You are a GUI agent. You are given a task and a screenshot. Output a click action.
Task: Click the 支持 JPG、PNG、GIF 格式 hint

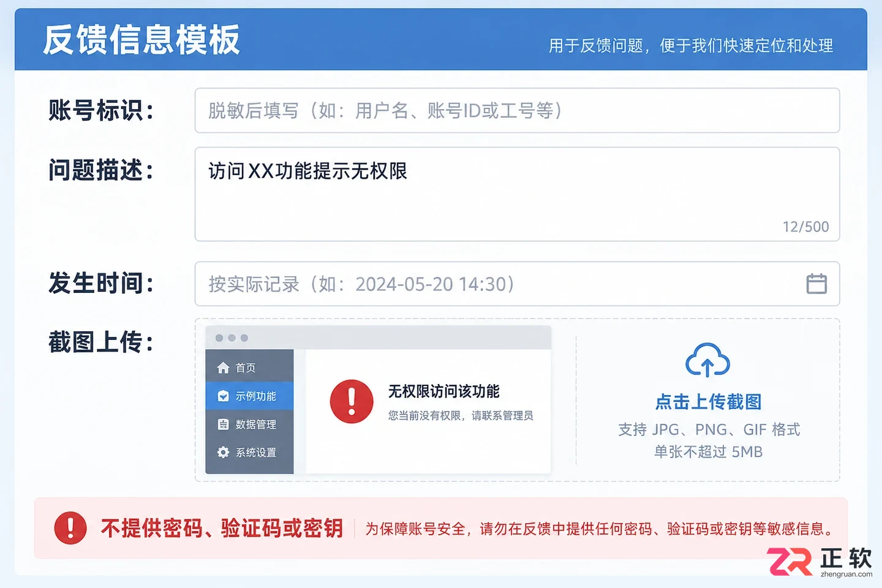709,429
